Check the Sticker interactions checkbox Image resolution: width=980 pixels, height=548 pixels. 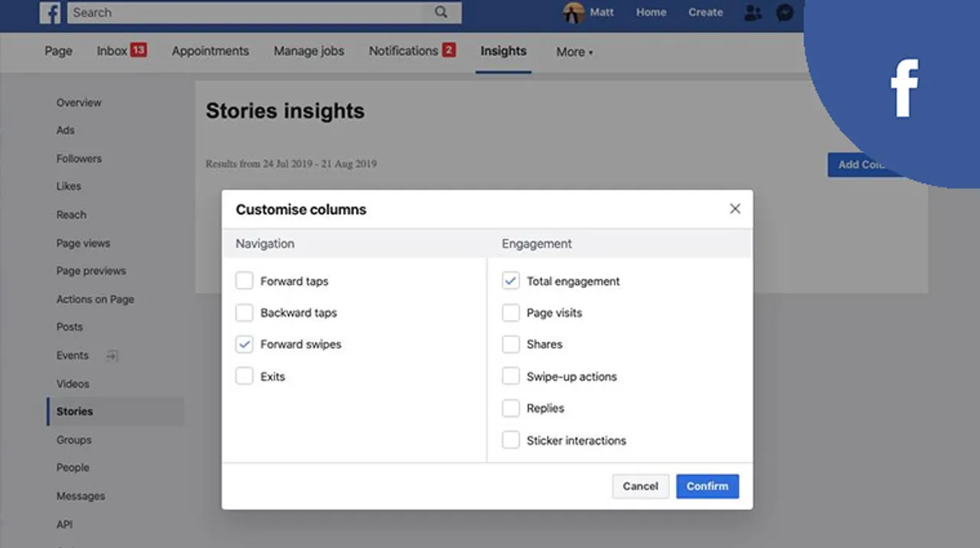511,440
